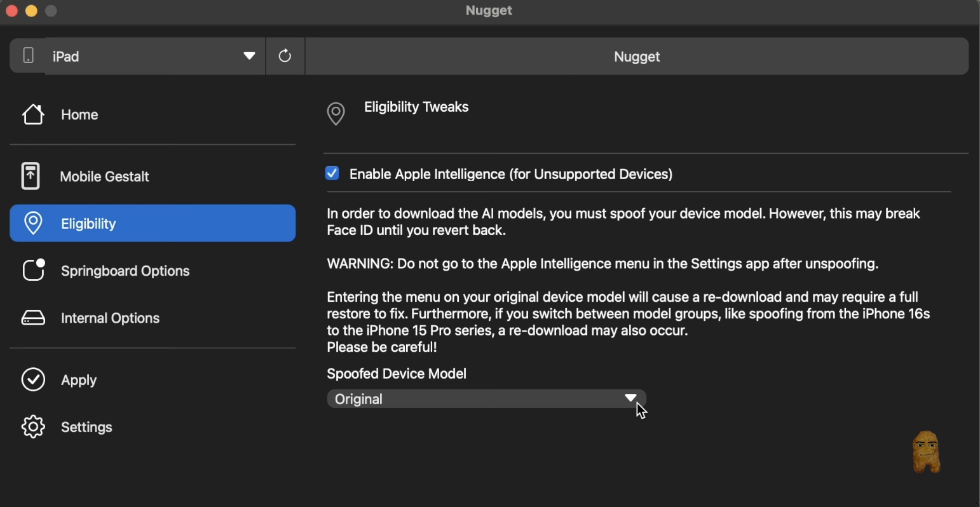Screen dimensions: 980x507
Task: Click the Settings gear icon
Action: [x=33, y=427]
